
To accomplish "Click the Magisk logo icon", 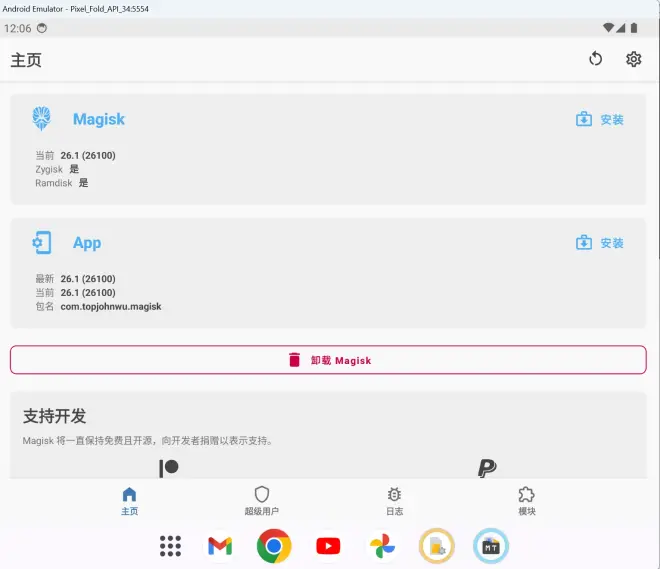I will (42, 118).
